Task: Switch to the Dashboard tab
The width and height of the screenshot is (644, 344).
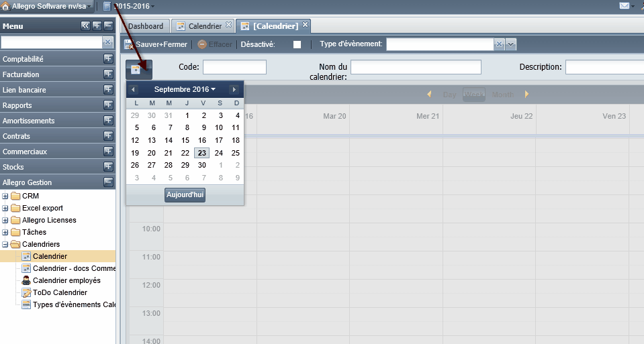Action: (x=146, y=26)
